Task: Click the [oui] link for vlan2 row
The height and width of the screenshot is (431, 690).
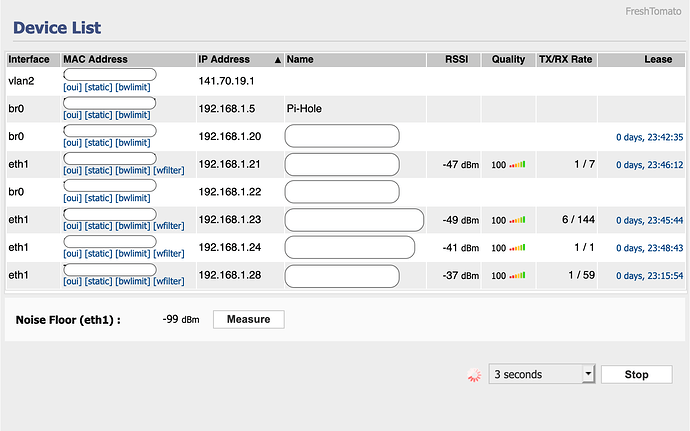Action: tap(72, 87)
